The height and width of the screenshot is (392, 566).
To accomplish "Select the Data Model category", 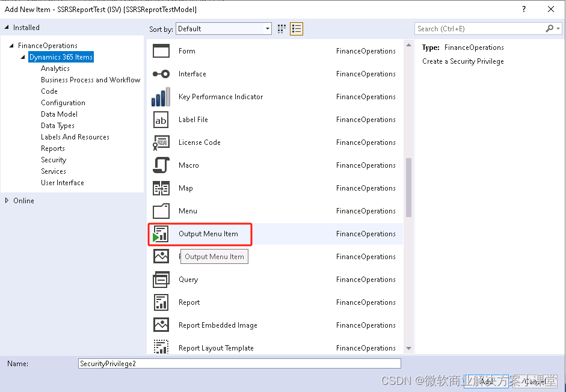I will [x=59, y=114].
